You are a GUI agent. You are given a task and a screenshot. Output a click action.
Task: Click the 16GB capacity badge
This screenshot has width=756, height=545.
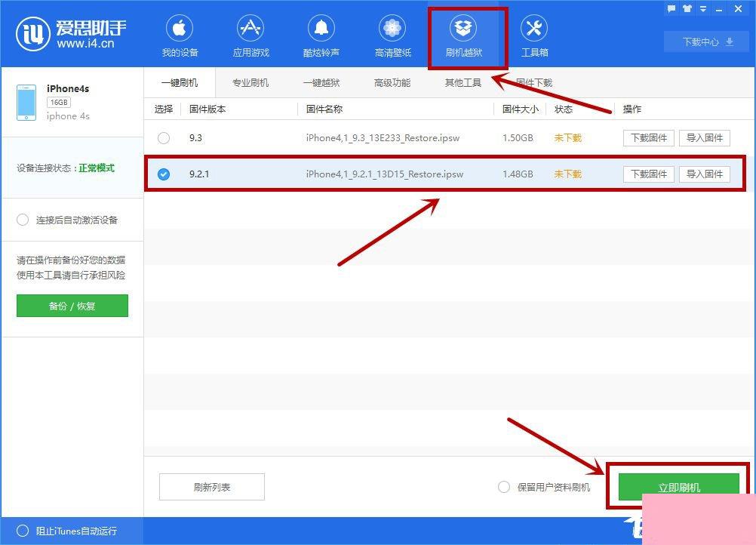click(x=59, y=102)
